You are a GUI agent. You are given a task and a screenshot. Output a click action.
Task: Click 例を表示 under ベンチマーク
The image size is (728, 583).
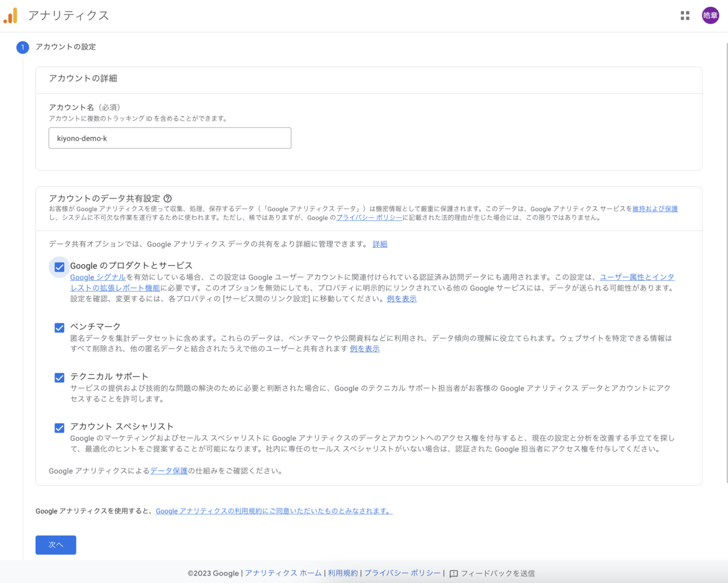pyautogui.click(x=365, y=349)
